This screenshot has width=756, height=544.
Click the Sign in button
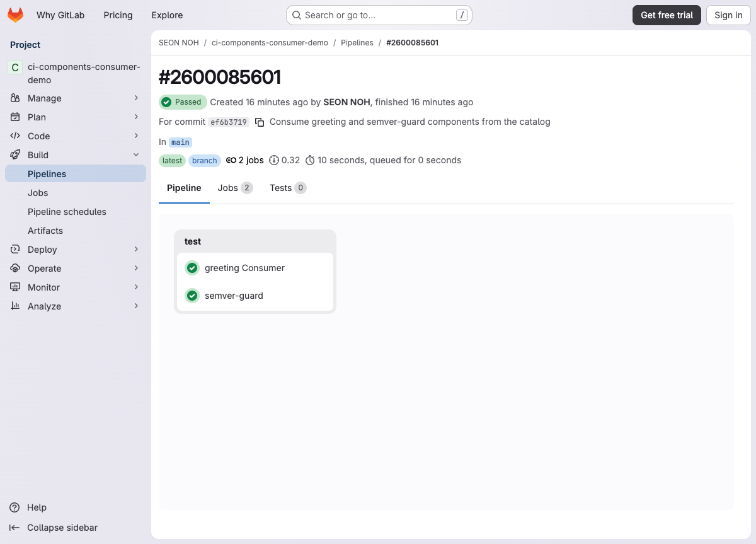pyautogui.click(x=728, y=15)
